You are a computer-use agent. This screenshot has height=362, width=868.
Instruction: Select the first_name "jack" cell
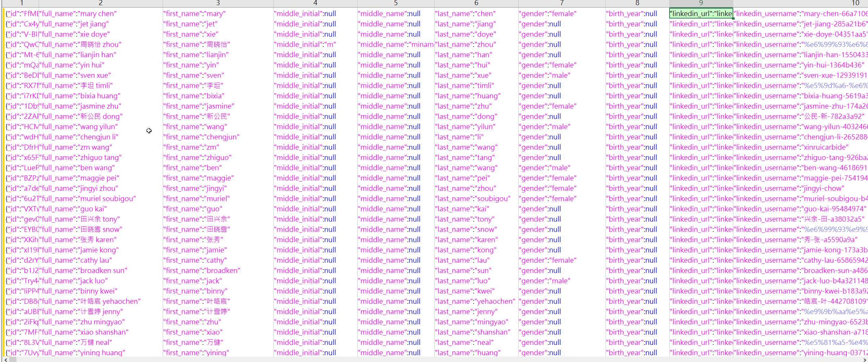(x=218, y=281)
